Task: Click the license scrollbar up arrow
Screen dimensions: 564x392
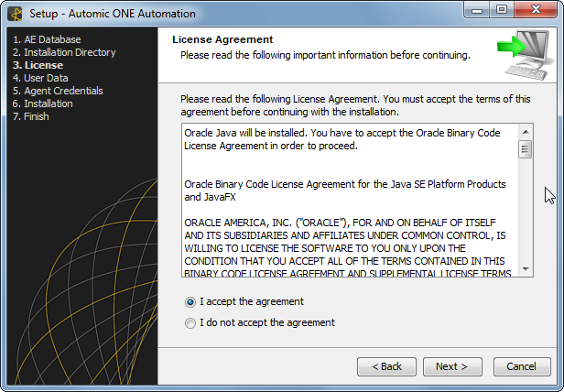Action: pos(526,133)
